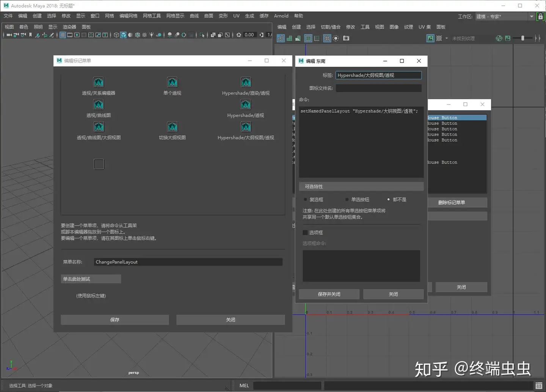Click the RGB channels icon in UV editor
This screenshot has height=392, width=546.
[x=499, y=38]
